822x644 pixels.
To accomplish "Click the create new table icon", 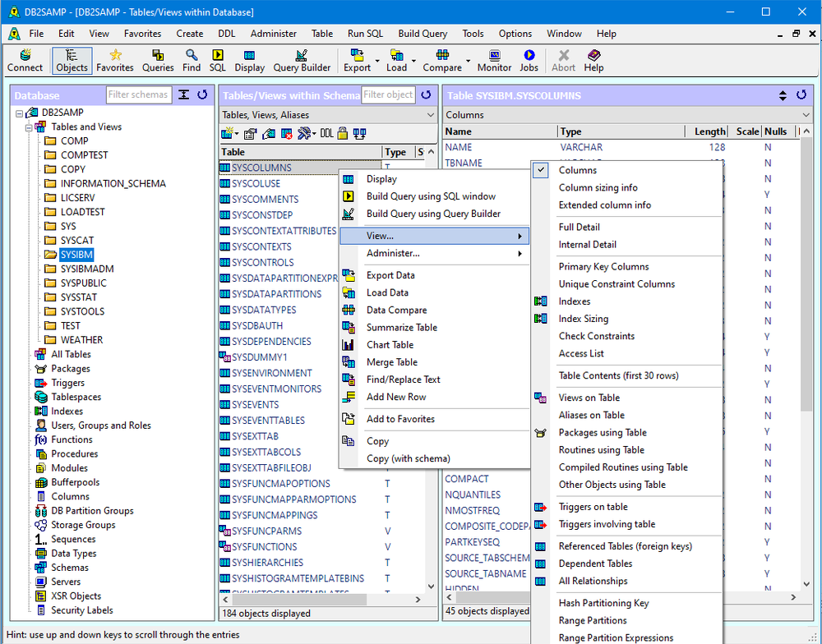I will [227, 134].
